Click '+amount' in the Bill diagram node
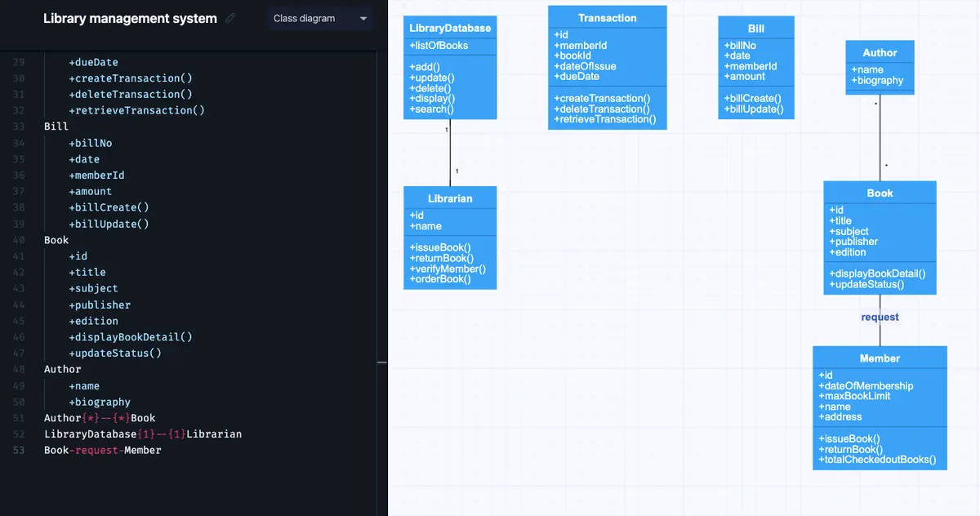This screenshot has height=516, width=980. (x=745, y=77)
